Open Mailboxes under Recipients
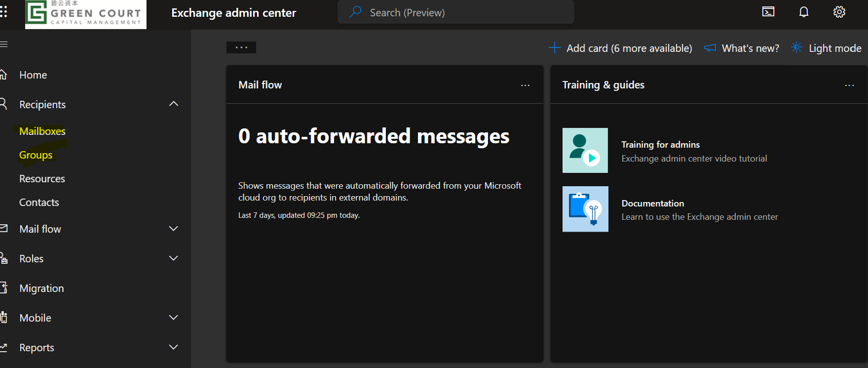This screenshot has width=868, height=368. point(42,131)
